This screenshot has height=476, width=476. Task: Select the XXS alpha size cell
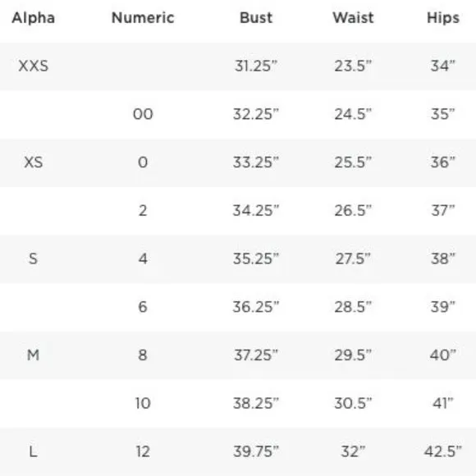(34, 66)
